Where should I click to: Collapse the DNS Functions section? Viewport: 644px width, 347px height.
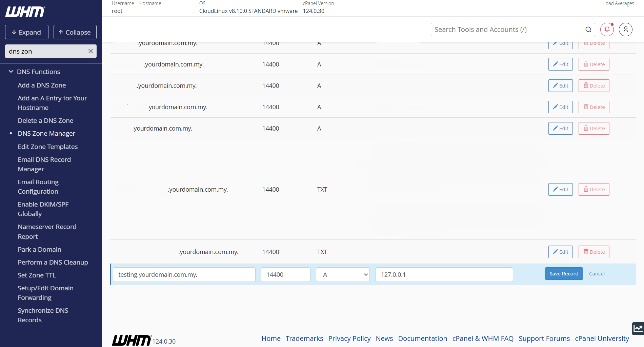(x=11, y=72)
